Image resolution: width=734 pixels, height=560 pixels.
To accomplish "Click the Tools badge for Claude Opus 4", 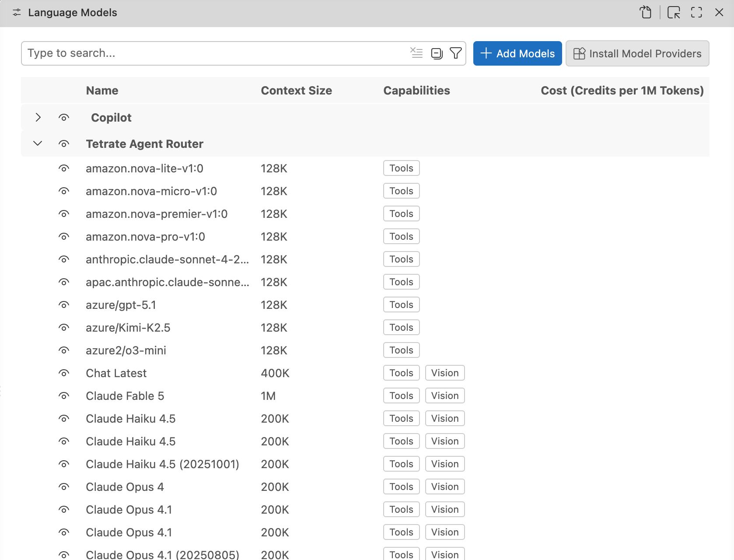I will point(401,486).
